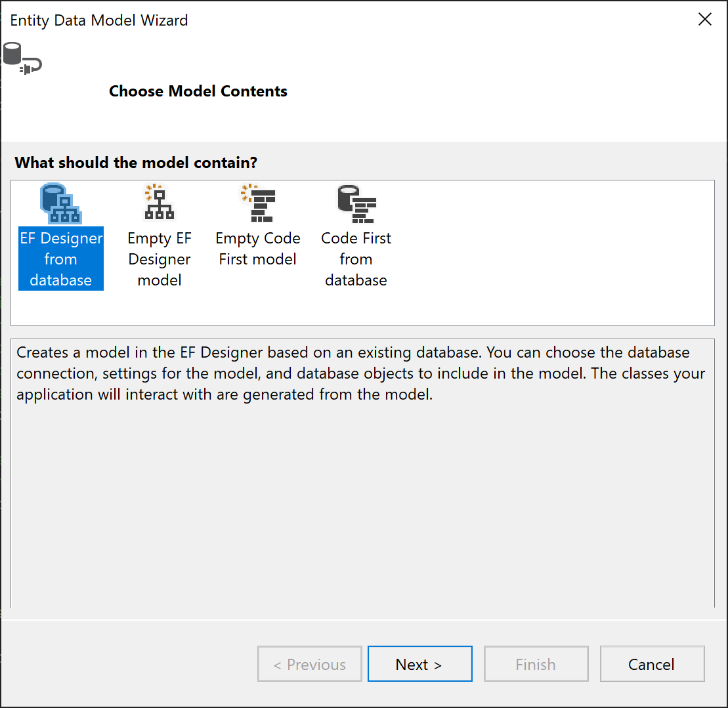The width and height of the screenshot is (728, 708).
Task: Click the Choose Model Contents heading
Action: click(x=198, y=91)
